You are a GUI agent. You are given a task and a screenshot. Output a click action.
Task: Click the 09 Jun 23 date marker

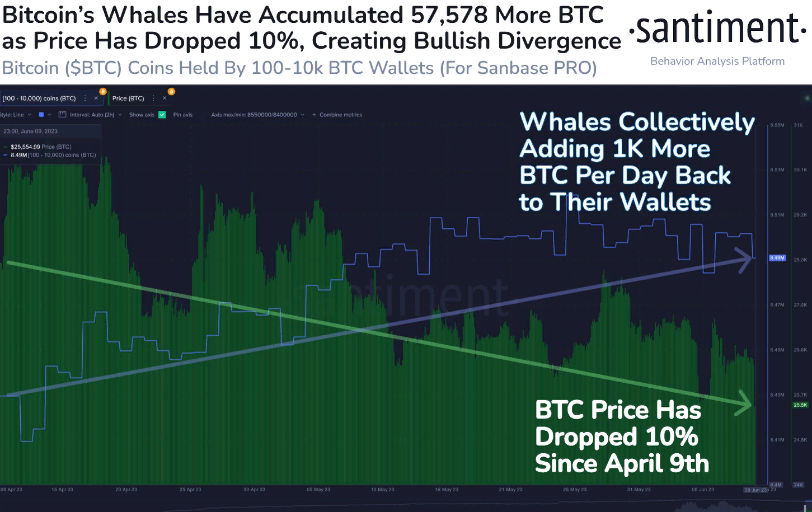(x=755, y=490)
